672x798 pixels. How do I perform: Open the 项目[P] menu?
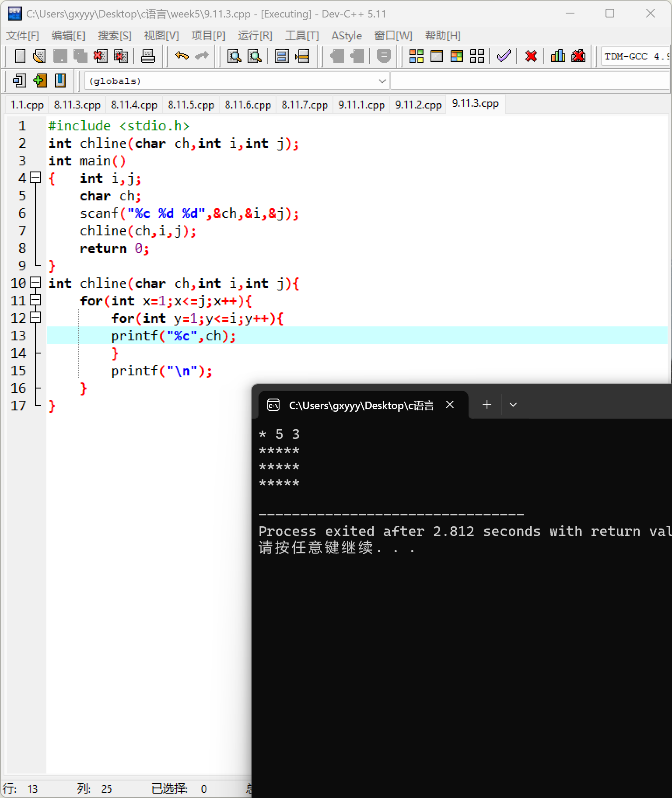(208, 35)
